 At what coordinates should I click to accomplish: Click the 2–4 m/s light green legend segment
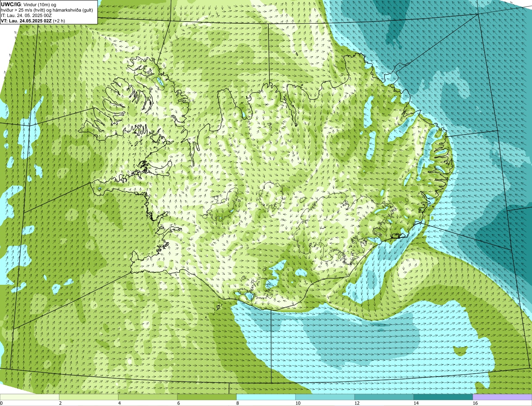click(x=89, y=397)
